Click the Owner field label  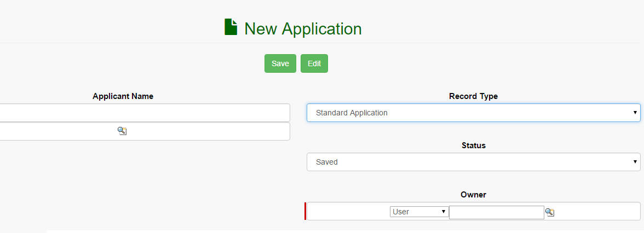pos(473,195)
